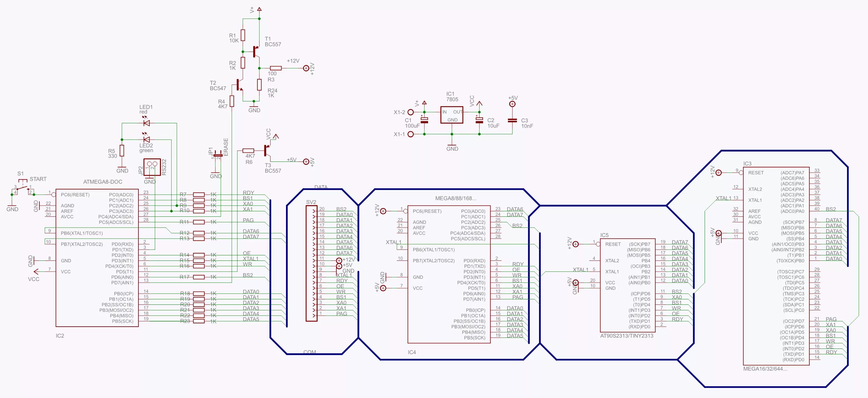The width and height of the screenshot is (868, 398).
Task: Click the IC1 7805 regulator box
Action: [x=451, y=115]
